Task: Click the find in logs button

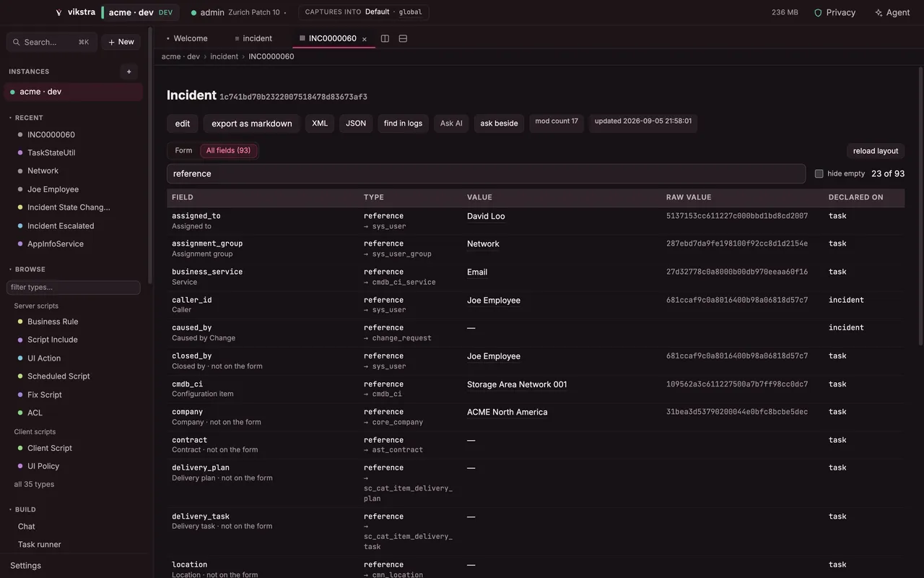Action: [x=403, y=124]
